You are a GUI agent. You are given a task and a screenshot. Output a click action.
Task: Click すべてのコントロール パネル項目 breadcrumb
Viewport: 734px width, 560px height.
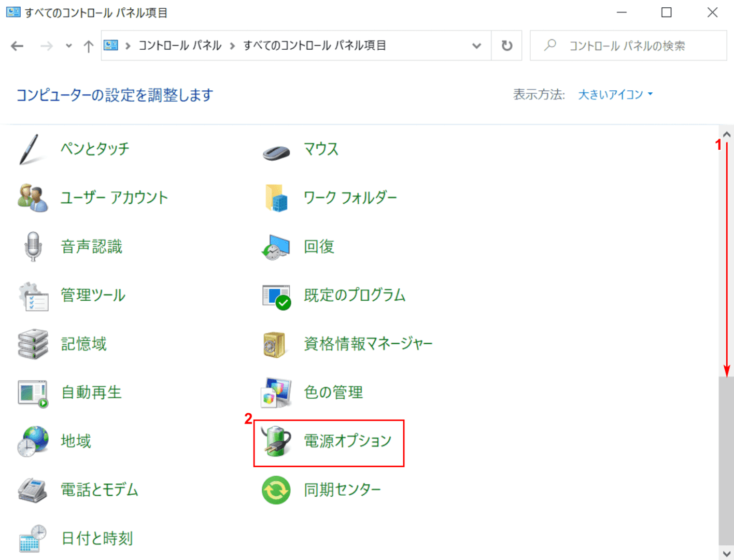[314, 46]
